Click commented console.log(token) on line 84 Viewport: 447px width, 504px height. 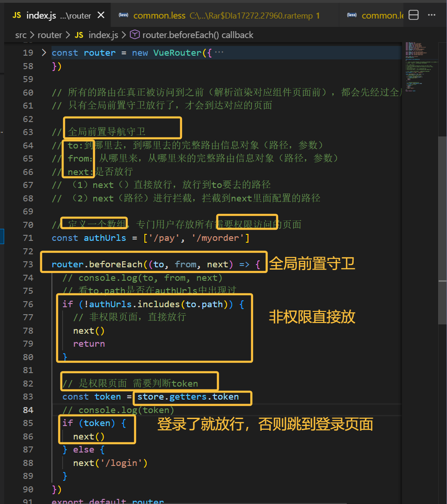(x=118, y=410)
